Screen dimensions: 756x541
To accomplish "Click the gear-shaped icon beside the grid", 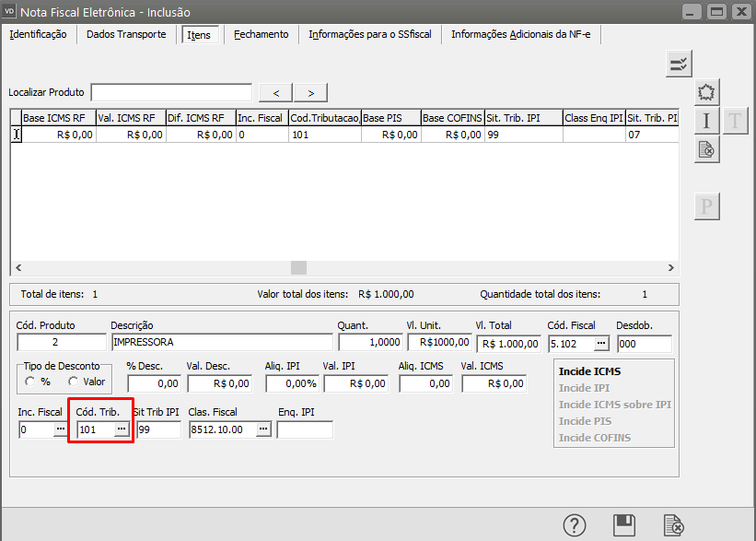I will click(x=706, y=92).
